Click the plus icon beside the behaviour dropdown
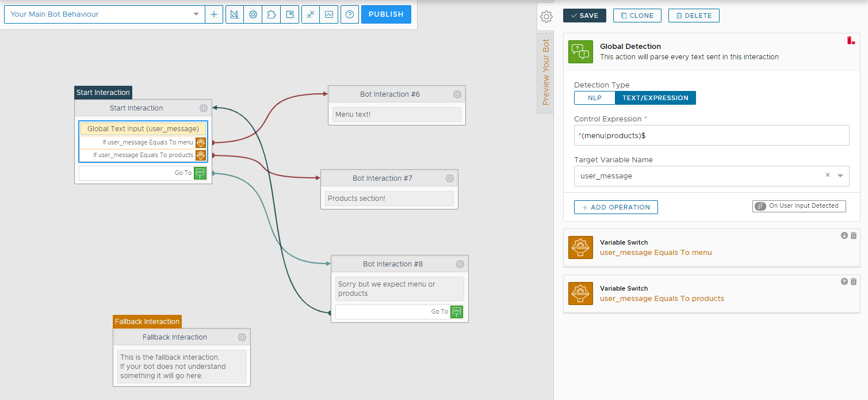 click(214, 14)
